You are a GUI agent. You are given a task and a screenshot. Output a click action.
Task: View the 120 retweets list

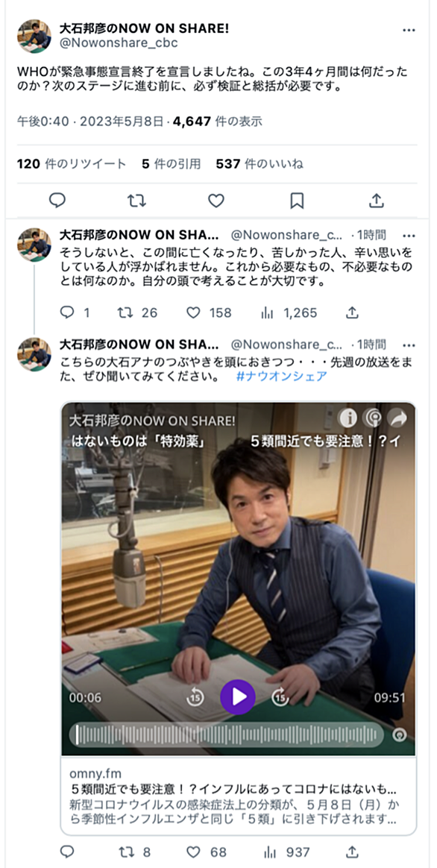point(72,164)
